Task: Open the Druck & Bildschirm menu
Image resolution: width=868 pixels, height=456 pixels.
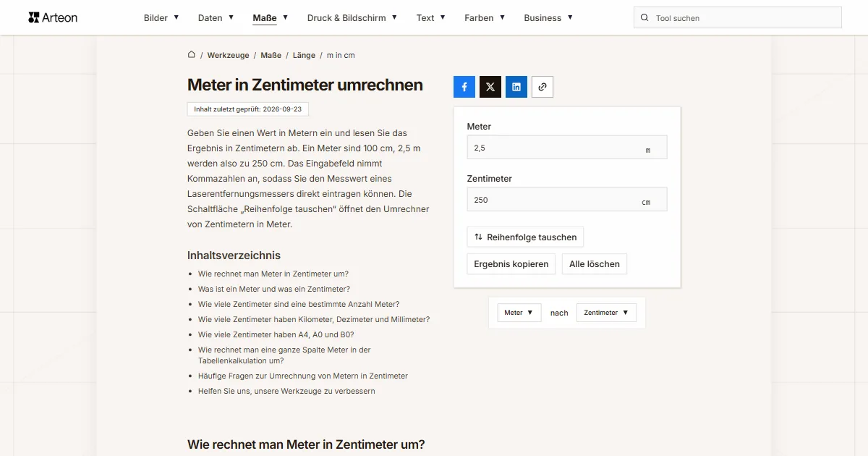Action: pos(352,17)
